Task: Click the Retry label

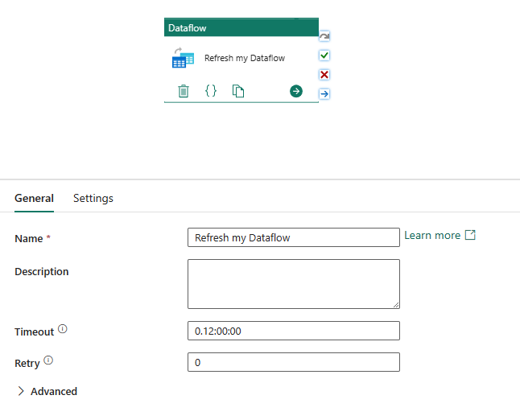Action: pyautogui.click(x=27, y=364)
